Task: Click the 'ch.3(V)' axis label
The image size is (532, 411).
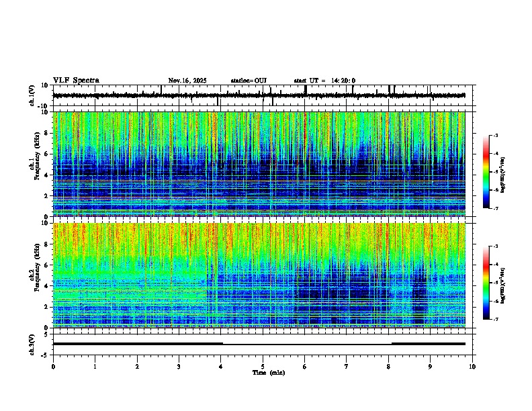Action: (x=32, y=345)
